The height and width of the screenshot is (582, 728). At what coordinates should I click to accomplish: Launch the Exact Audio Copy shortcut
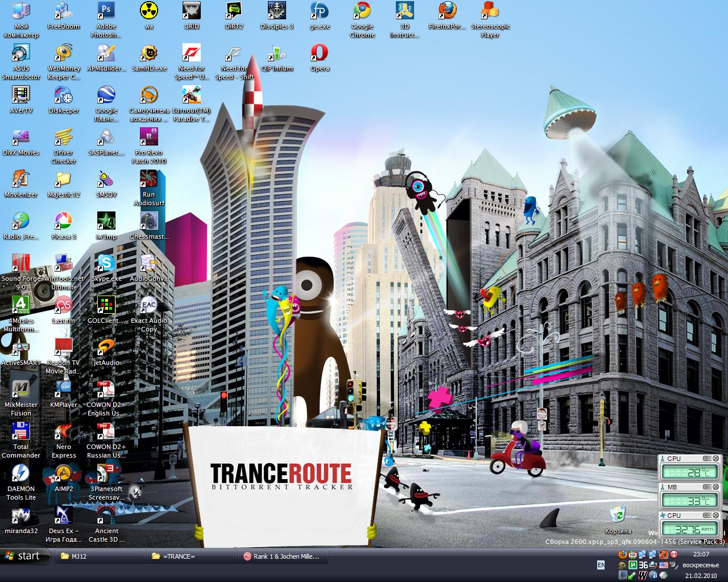(x=149, y=314)
